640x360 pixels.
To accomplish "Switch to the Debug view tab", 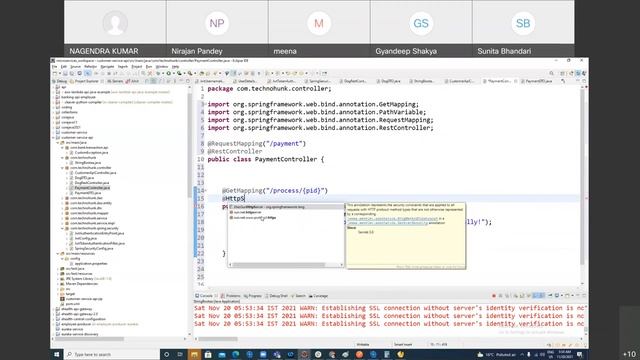I will [x=60, y=81].
